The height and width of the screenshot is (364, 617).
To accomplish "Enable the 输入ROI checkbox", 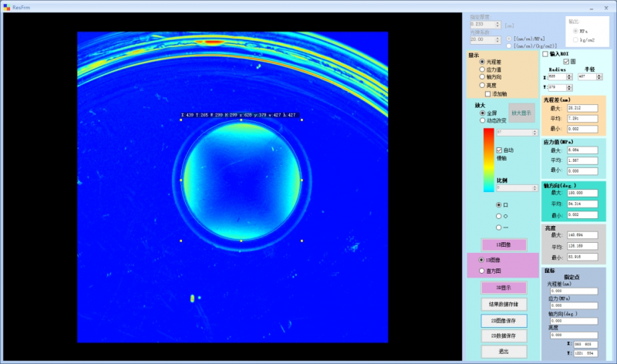I will [545, 54].
